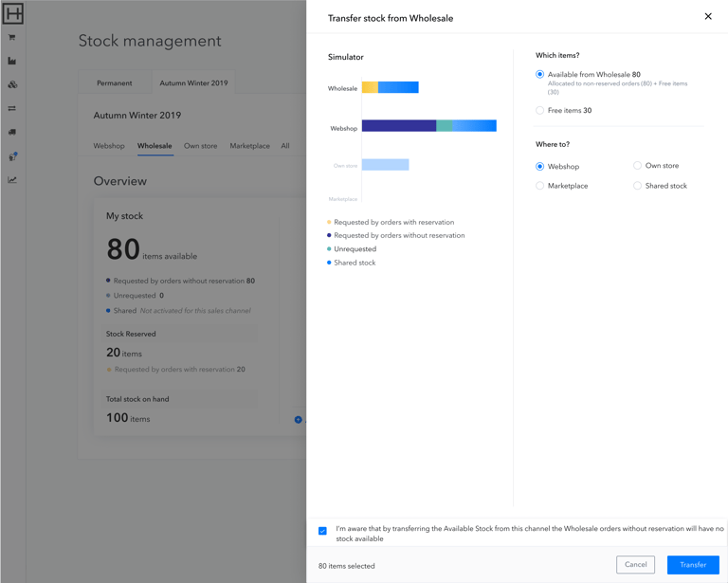The image size is (728, 583).
Task: Select Shared stock as destination
Action: pos(637,186)
